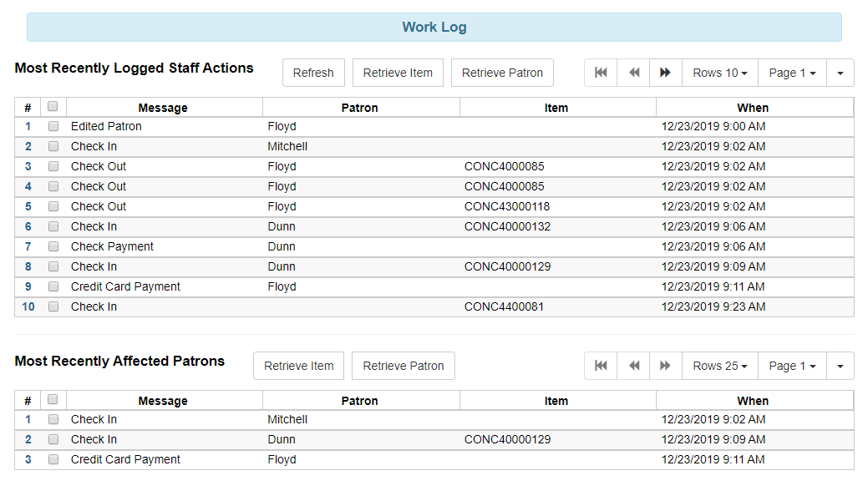Open the Rows 25 dropdown
This screenshot has height=496, width=868.
click(718, 365)
